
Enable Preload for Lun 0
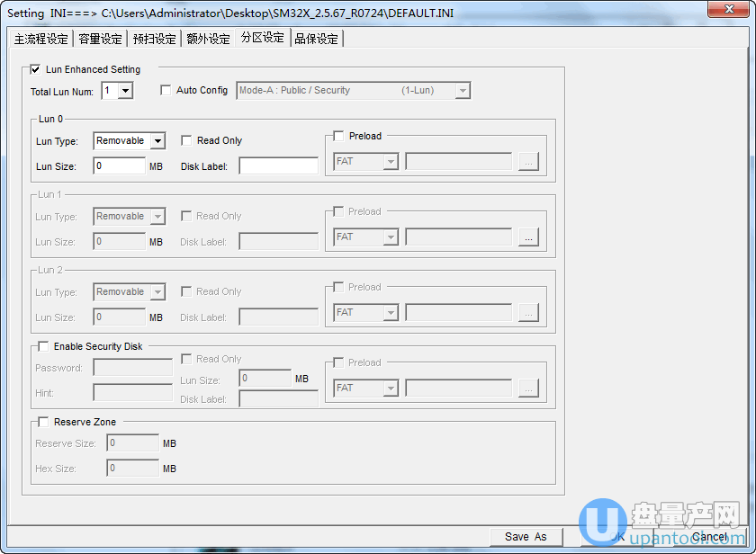pos(338,136)
